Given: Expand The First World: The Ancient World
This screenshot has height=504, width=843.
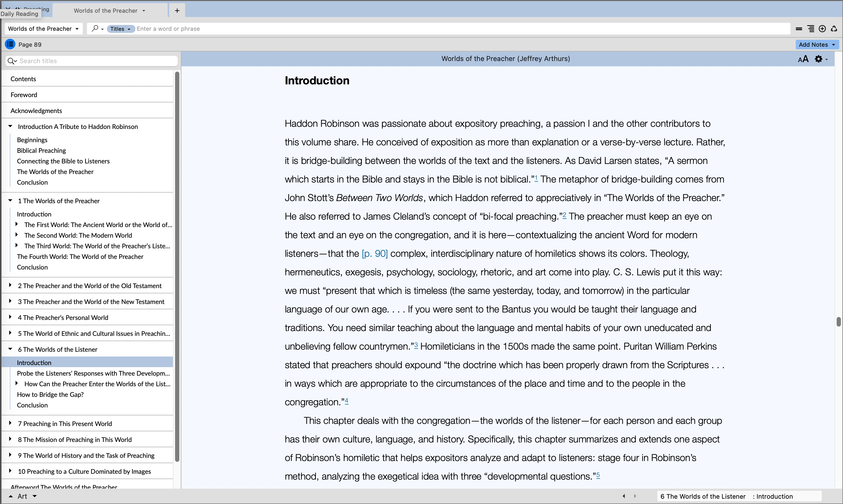Looking at the screenshot, I should pyautogui.click(x=17, y=224).
